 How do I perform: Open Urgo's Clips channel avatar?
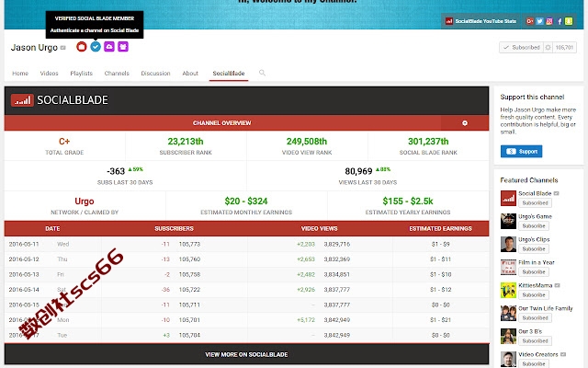pos(508,244)
